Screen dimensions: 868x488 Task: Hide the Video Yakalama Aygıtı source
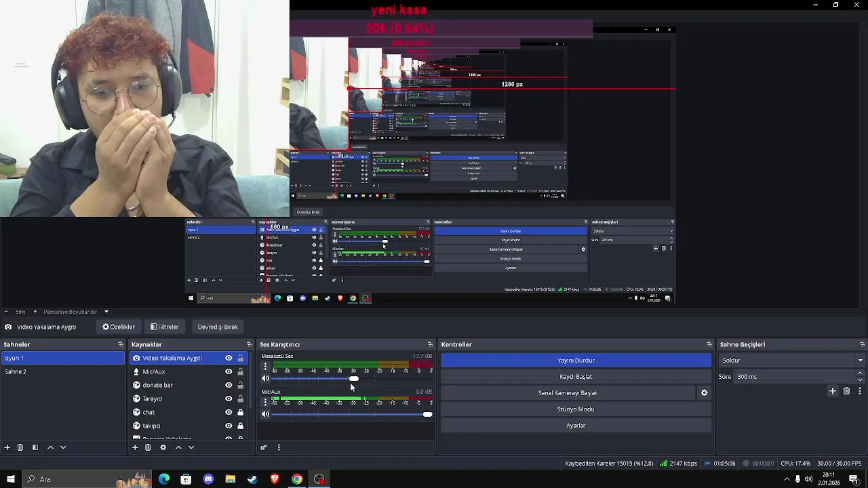(x=229, y=358)
